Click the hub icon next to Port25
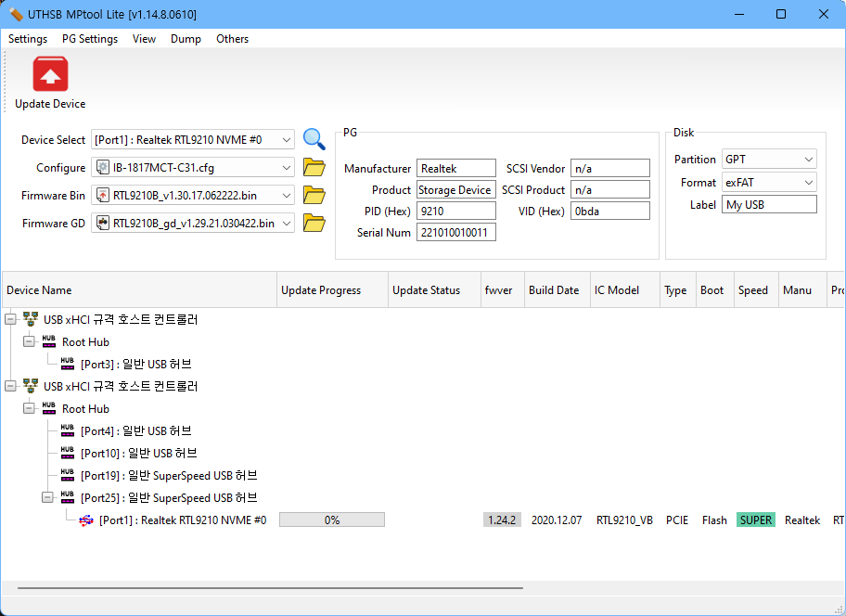Image resolution: width=846 pixels, height=616 pixels. coord(68,497)
